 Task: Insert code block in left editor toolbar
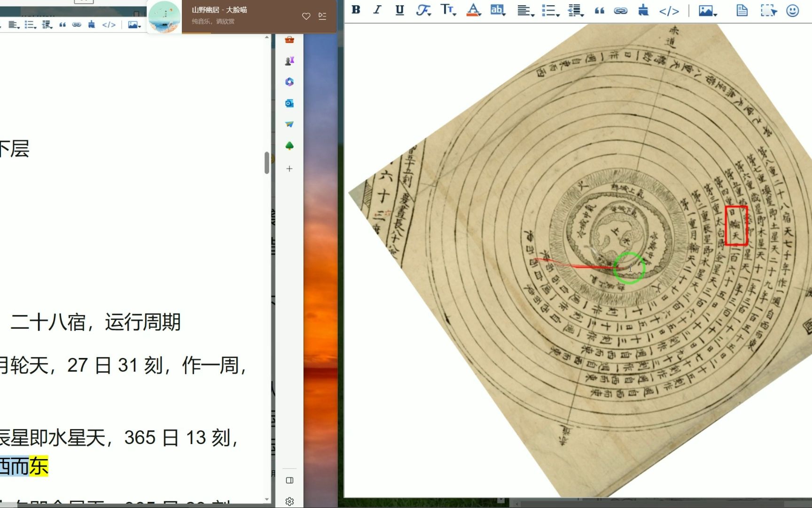pyautogui.click(x=109, y=25)
